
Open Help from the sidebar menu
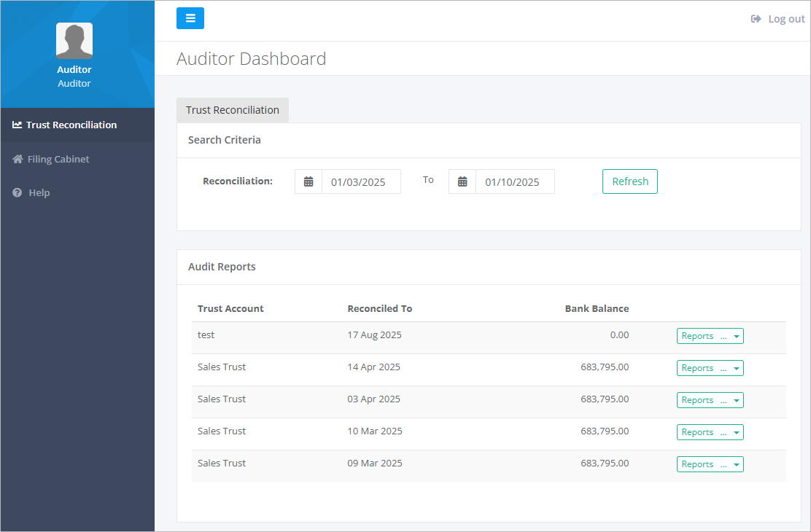point(39,192)
